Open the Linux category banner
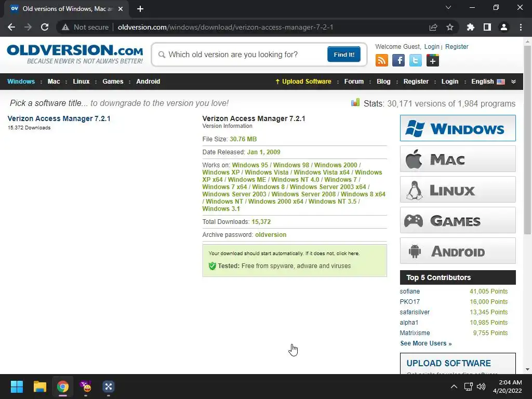This screenshot has height=399, width=532. point(458,189)
